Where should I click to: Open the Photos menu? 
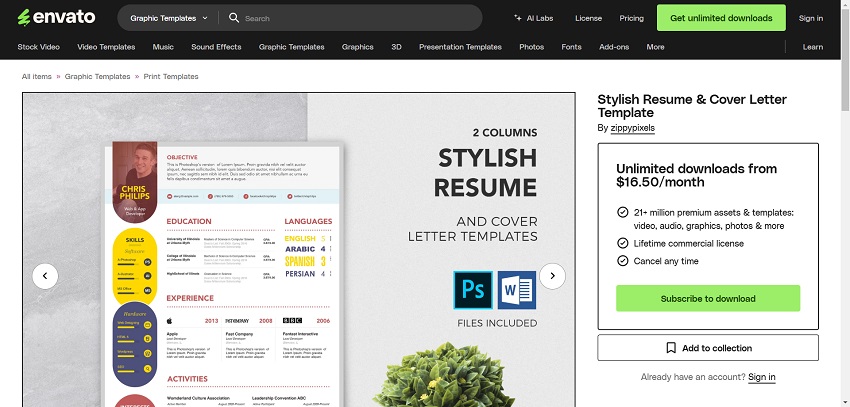tap(531, 47)
